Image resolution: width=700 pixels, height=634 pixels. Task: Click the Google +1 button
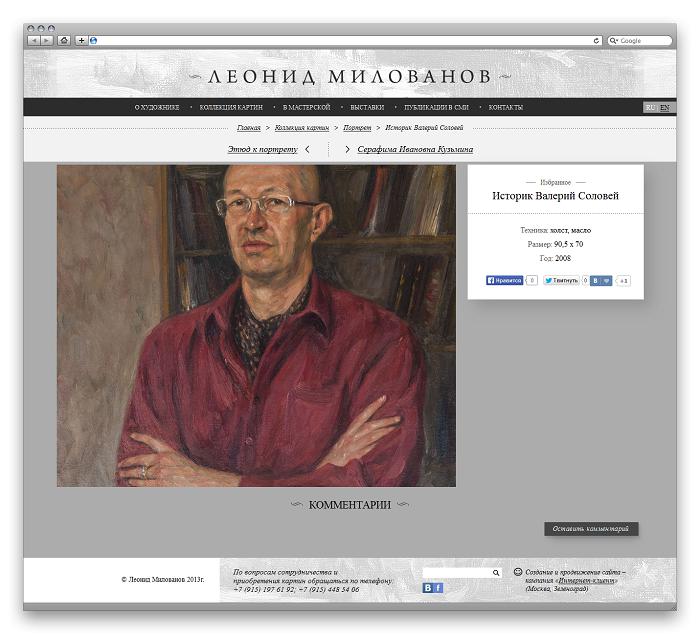pyautogui.click(x=623, y=281)
